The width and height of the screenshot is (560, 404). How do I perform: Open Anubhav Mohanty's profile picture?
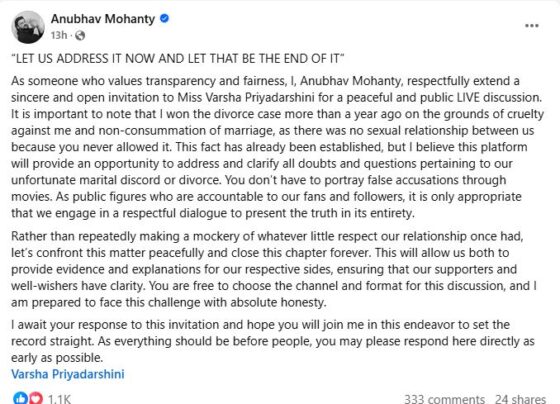coord(28,27)
